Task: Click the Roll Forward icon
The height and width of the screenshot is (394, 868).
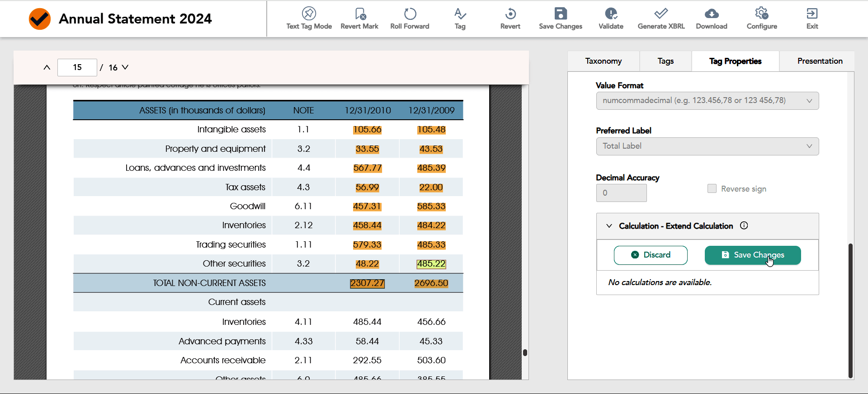Action: click(410, 14)
